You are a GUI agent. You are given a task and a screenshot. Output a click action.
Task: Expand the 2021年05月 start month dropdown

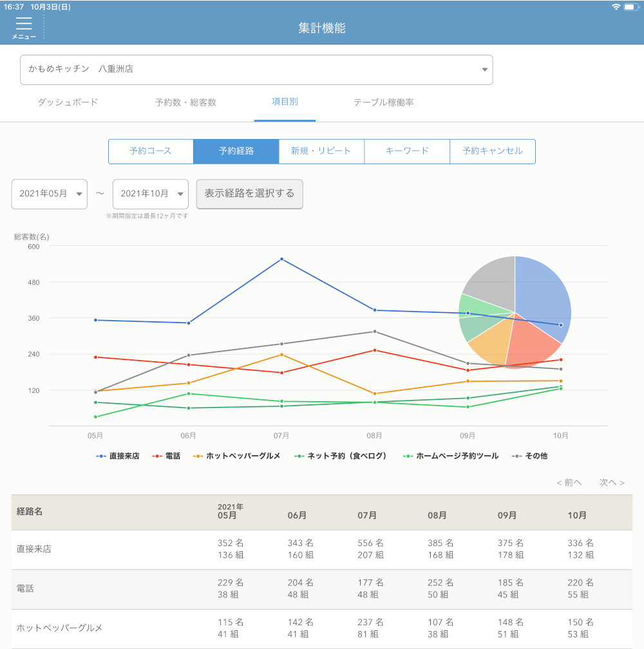[x=50, y=194]
